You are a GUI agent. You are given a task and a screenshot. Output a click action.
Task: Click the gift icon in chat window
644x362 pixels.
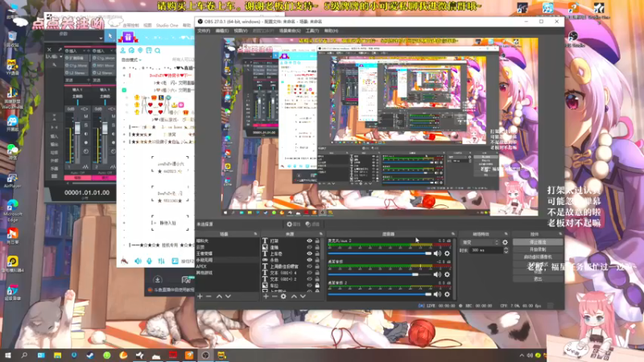coord(128,37)
